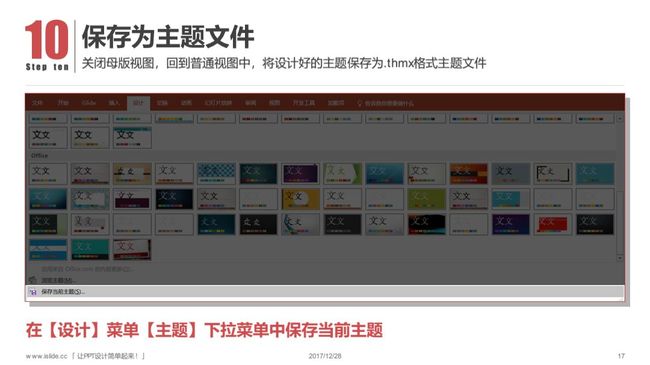The height and width of the screenshot is (365, 650).
Task: Select the bright red theme thumbnail
Action: coord(553,224)
